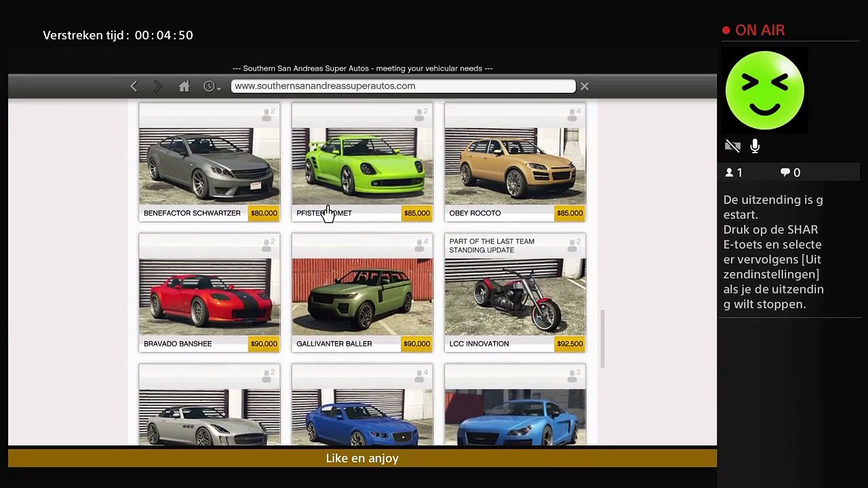Viewport: 868px width, 488px height.
Task: Select the LCC Innovation motorcycle photo
Action: pos(515,296)
